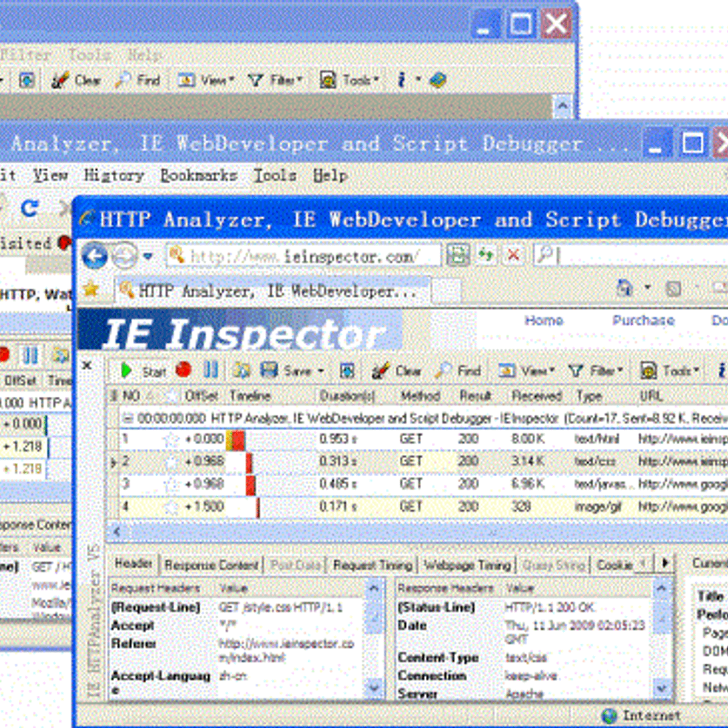Click IE refresh icon beside address bar

(x=485, y=255)
